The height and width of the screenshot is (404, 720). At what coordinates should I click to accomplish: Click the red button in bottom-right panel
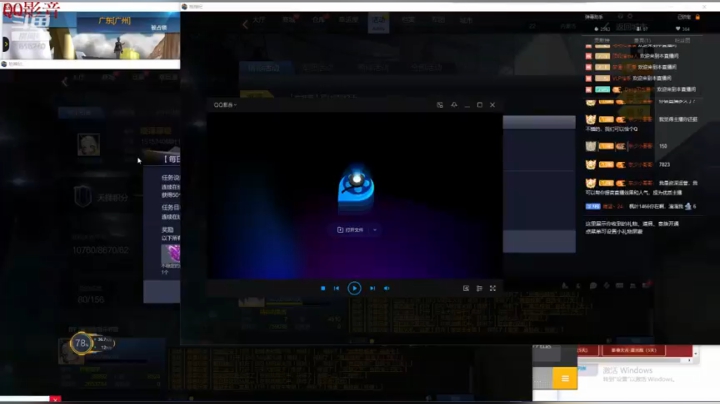633,350
